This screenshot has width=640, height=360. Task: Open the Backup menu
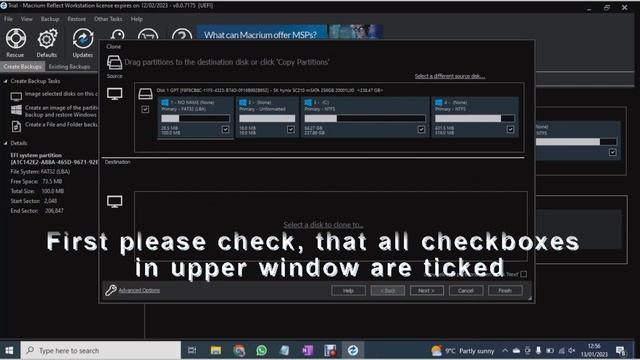[50, 19]
